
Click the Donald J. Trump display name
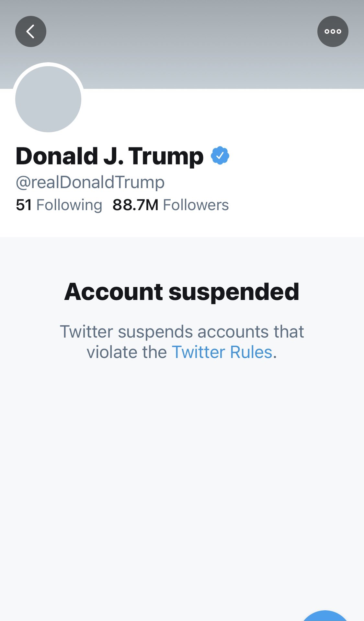109,156
